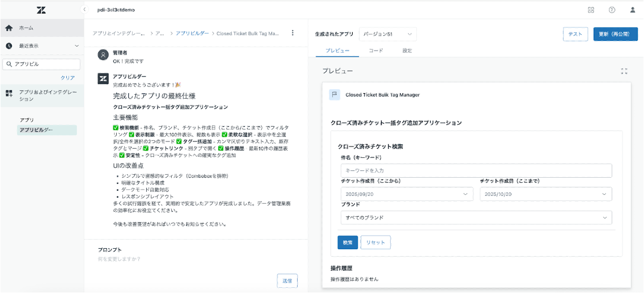Image resolution: width=644 pixels, height=293 pixels.
Task: Expand preview to fullscreen
Action: click(624, 71)
